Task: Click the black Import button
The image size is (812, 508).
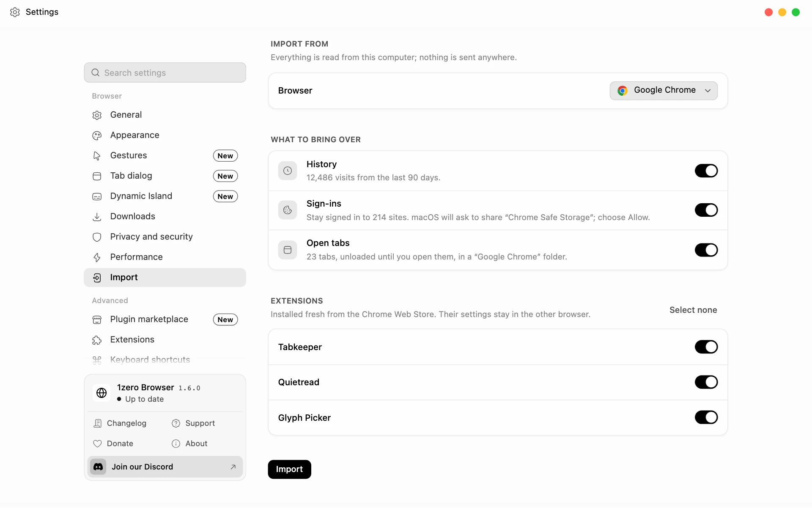Action: tap(289, 469)
